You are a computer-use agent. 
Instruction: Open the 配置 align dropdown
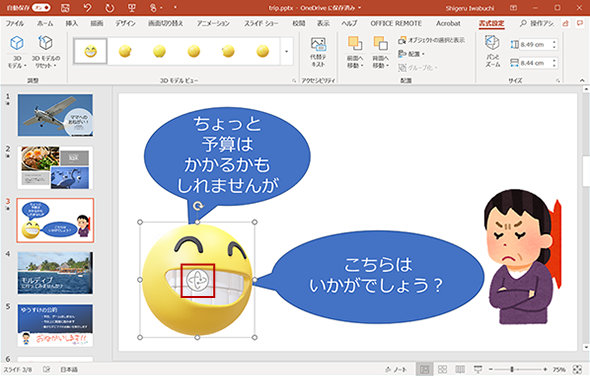[411, 54]
